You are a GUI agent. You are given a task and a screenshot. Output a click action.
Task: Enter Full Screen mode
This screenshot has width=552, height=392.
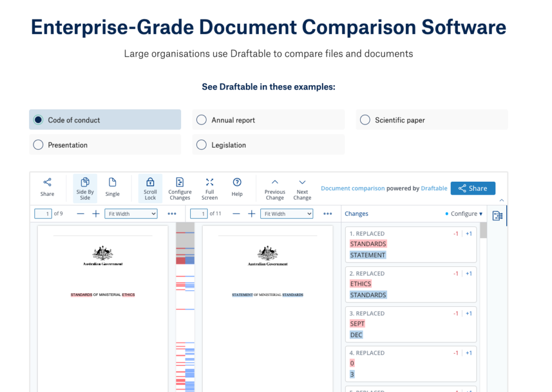click(x=210, y=188)
